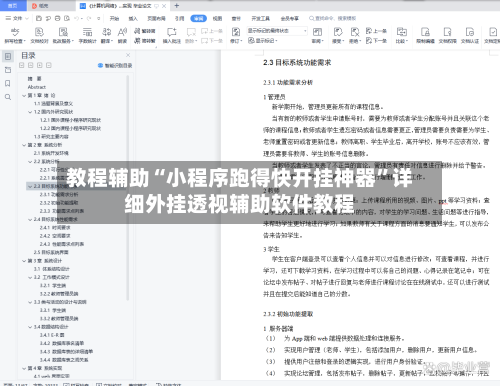Close the 目录 navigation panel

point(128,55)
